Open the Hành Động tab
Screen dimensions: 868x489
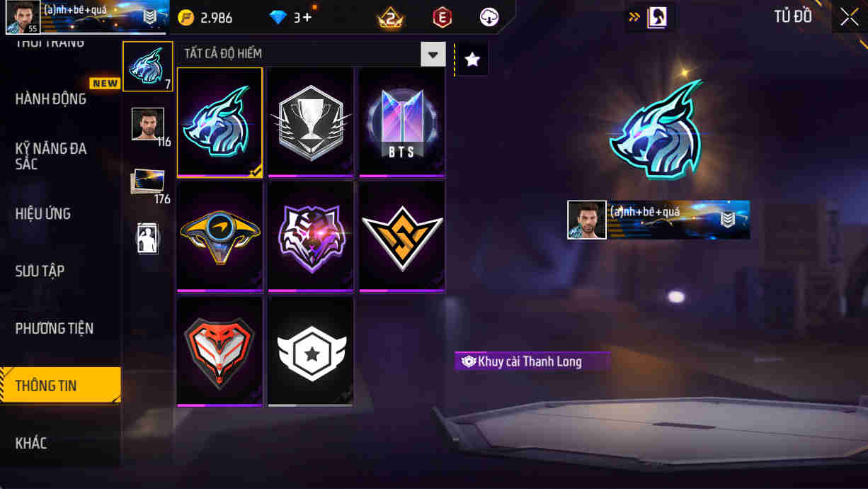coord(51,99)
